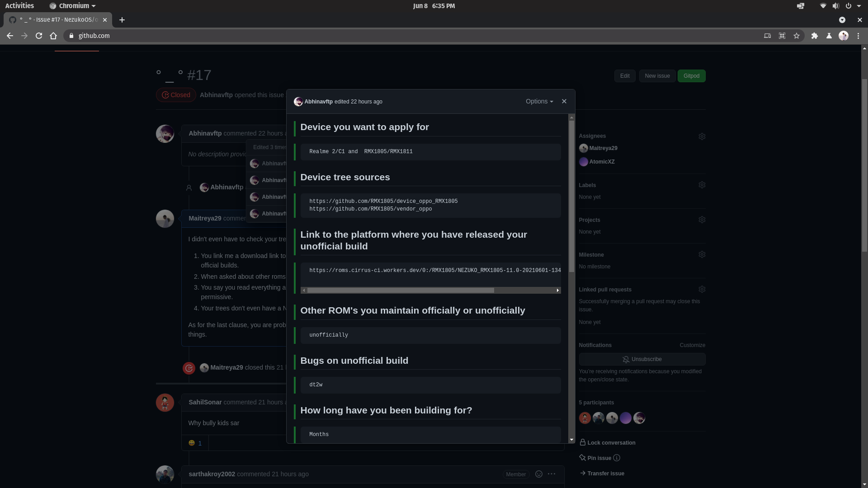Open the browser profile avatar
This screenshot has height=488, width=868.
pos(844,36)
